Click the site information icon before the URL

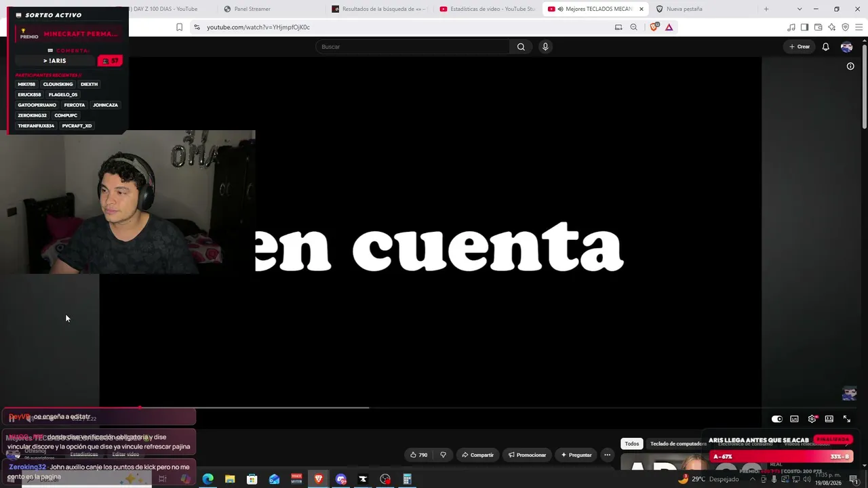point(197,27)
